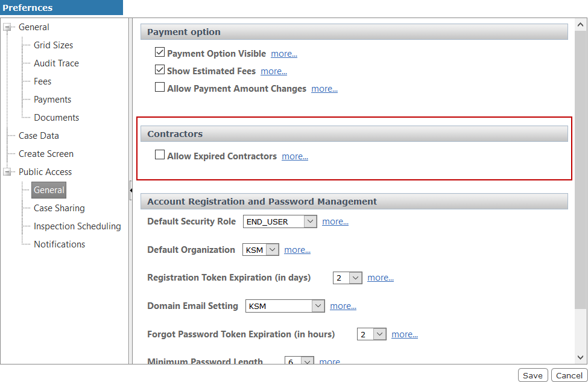The height and width of the screenshot is (382, 588).
Task: Enable the Allow Payment Amount Changes checkbox
Action: tap(160, 87)
